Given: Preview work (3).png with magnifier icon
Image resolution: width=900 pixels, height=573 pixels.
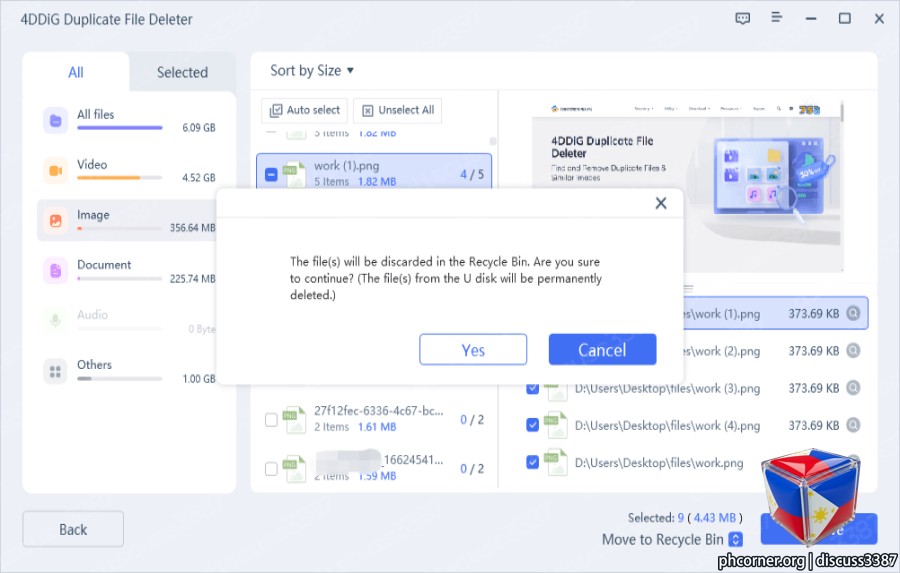Looking at the screenshot, I should tap(854, 388).
